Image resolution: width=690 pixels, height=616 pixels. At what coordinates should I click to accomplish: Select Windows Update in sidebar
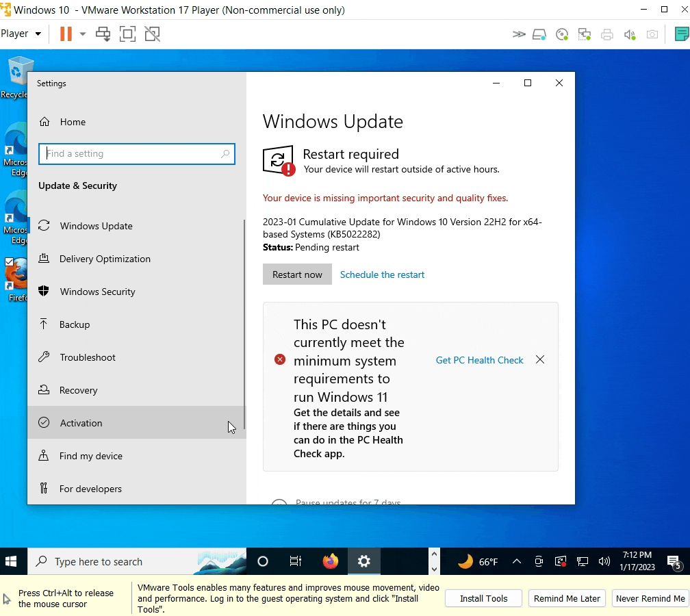pos(137,226)
